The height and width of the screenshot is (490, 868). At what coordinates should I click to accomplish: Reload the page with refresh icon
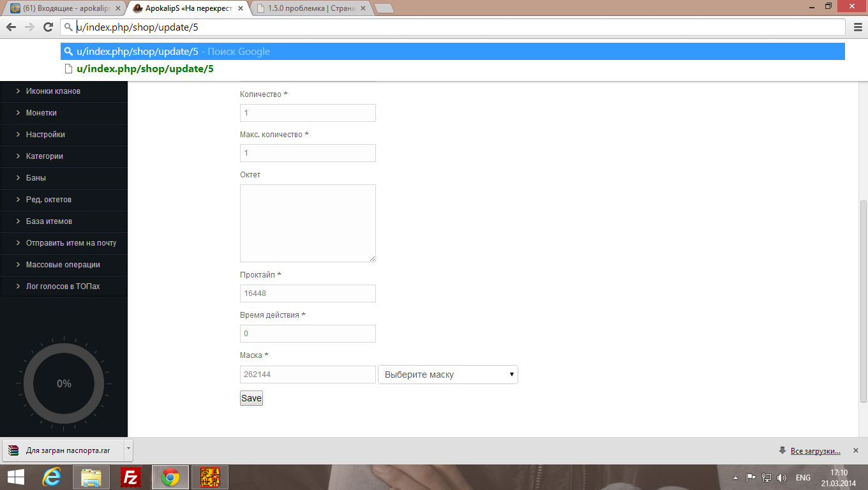click(x=48, y=27)
